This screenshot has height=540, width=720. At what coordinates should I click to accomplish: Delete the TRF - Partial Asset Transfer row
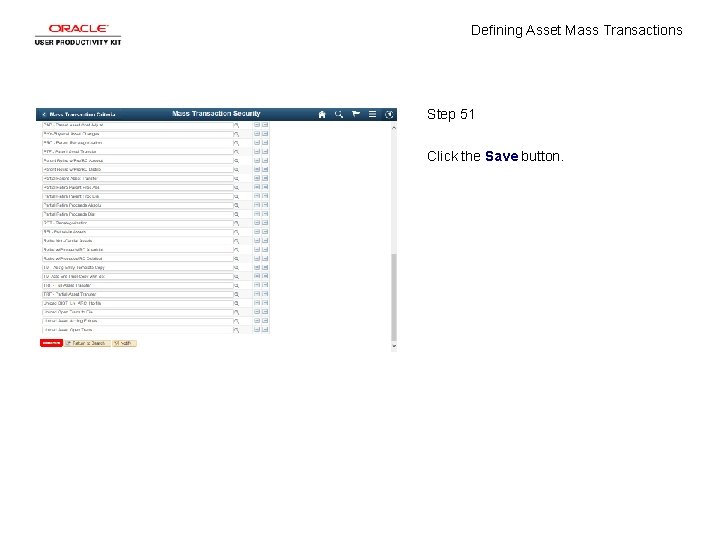(265, 294)
